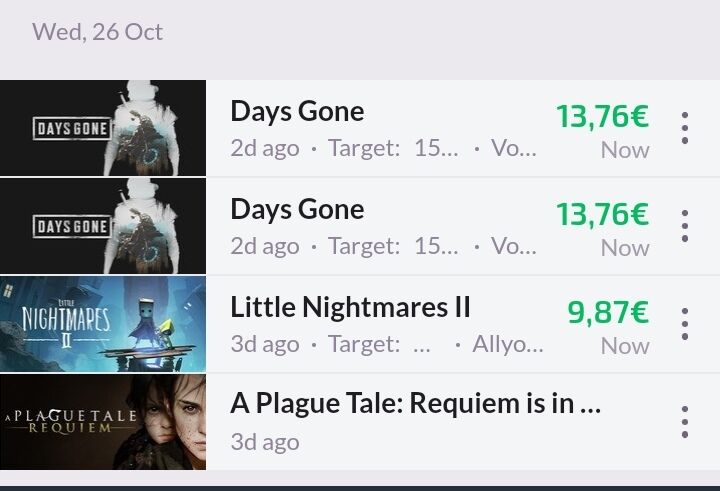Click A Plague Tale Requiem cover image
This screenshot has width=720, height=491.
(103, 422)
